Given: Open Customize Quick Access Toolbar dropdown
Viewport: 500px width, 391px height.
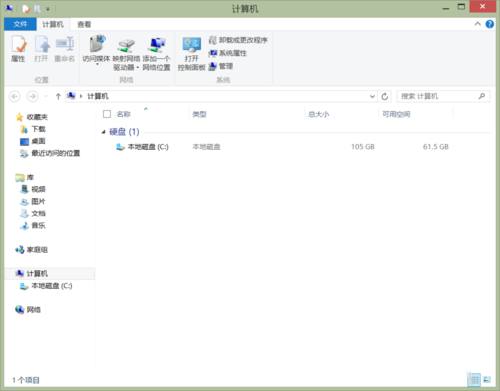Looking at the screenshot, I should pos(48,9).
